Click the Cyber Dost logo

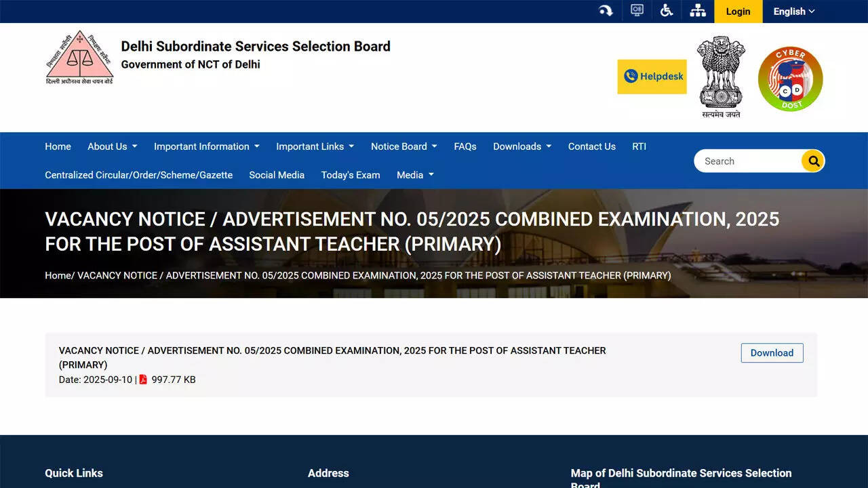[790, 78]
